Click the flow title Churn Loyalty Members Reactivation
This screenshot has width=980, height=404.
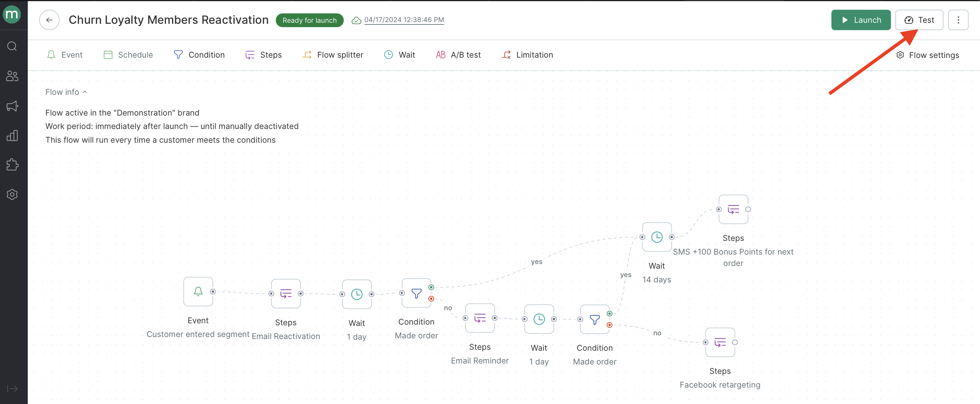(x=169, y=20)
